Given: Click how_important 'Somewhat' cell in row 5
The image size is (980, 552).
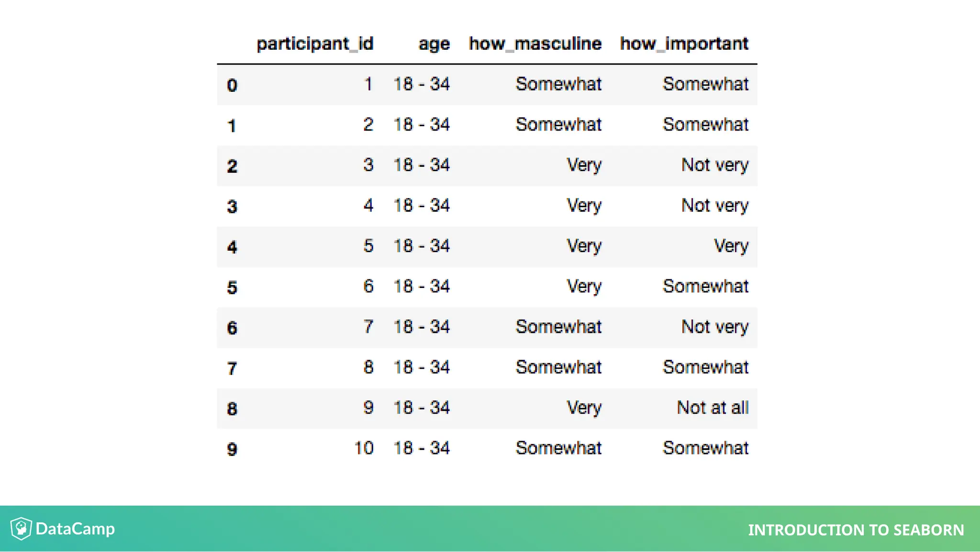Looking at the screenshot, I should coord(705,287).
